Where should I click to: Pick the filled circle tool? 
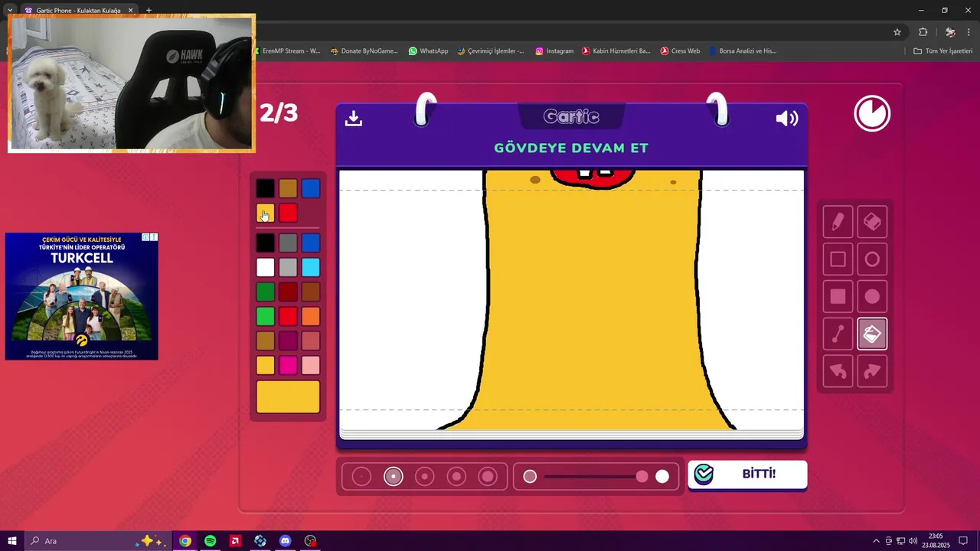(x=872, y=297)
